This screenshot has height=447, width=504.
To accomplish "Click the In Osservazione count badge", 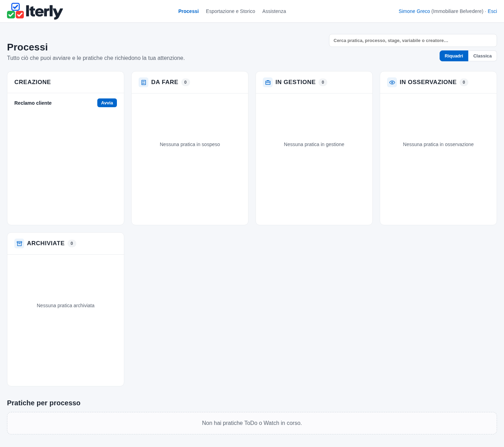I will [x=464, y=82].
